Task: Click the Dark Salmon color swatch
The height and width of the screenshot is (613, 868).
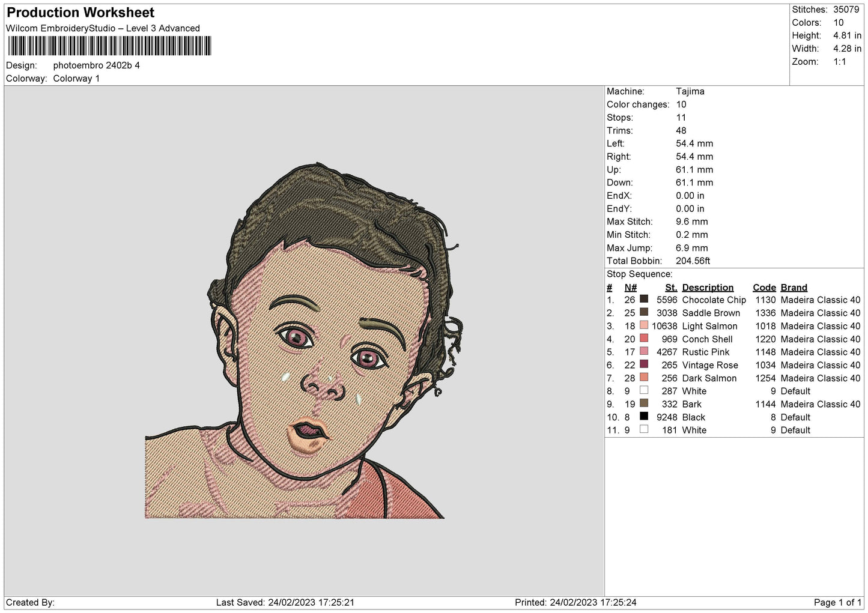Action: pyautogui.click(x=644, y=377)
